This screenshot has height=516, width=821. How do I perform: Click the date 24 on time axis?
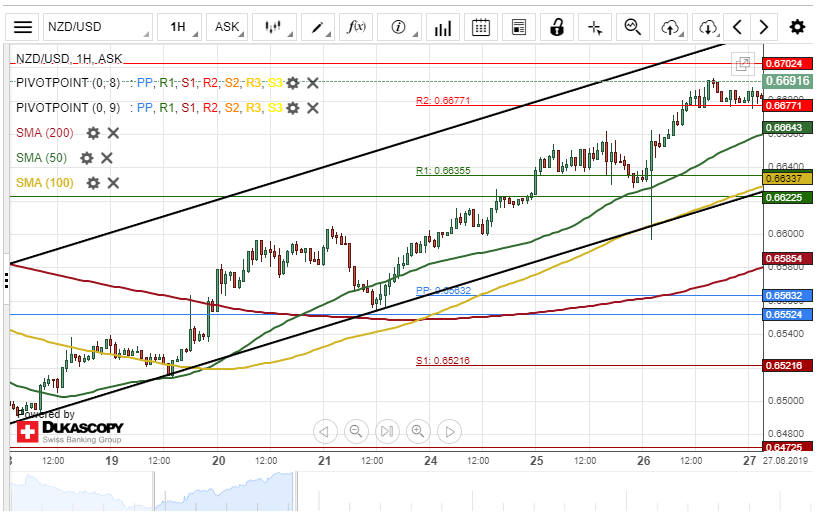tap(430, 461)
